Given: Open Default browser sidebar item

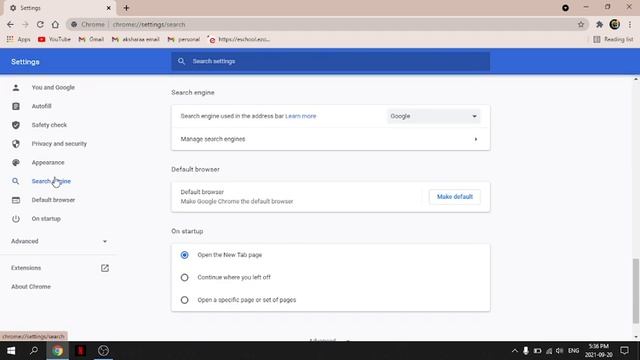Looking at the screenshot, I should (x=53, y=200).
